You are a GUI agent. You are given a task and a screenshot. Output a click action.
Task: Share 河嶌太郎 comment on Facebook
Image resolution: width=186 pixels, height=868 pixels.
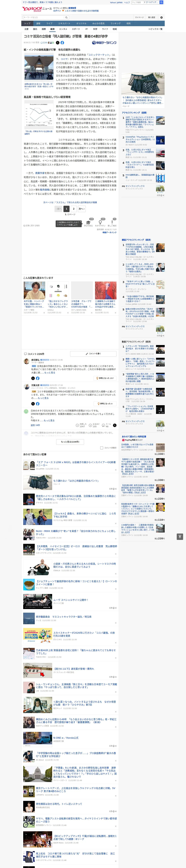[38, 404]
